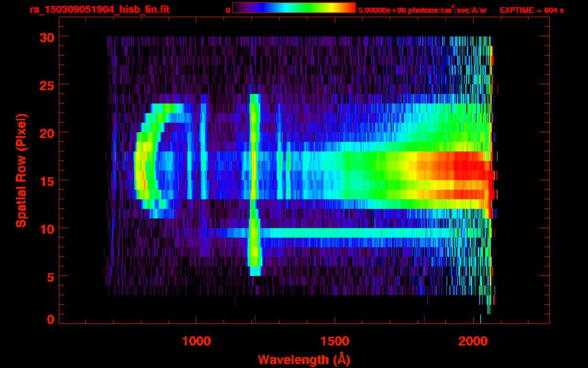
Task: Click the filename ra_150309051904_hisb_lin.fit
Action: (x=99, y=10)
